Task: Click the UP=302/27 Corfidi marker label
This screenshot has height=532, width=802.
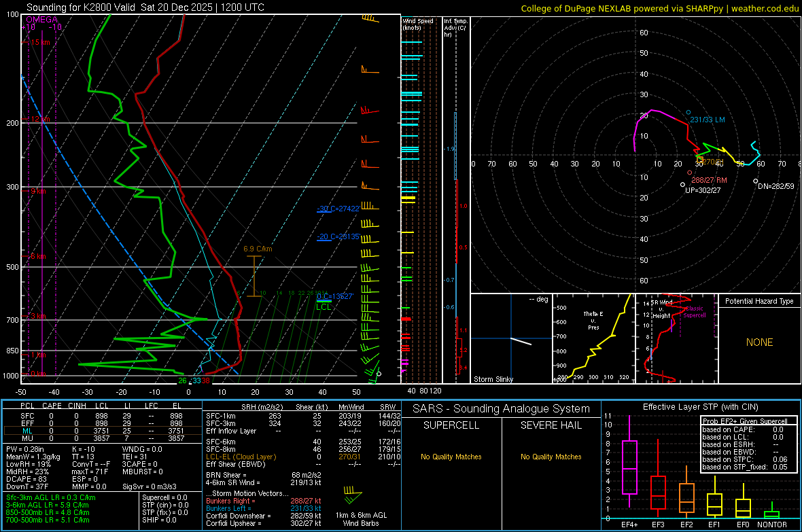Action: 703,190
